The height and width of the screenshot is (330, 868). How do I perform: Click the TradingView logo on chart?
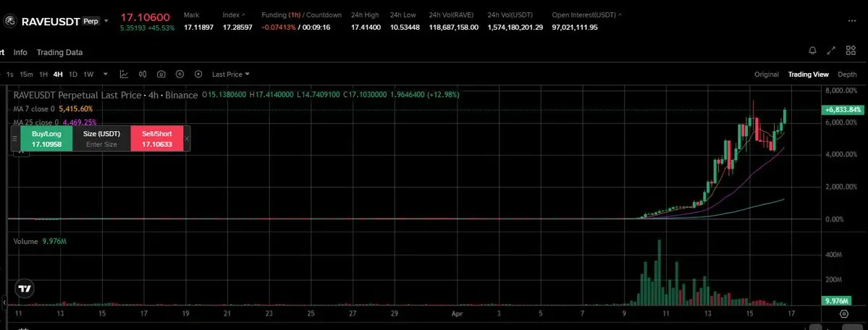pyautogui.click(x=25, y=289)
